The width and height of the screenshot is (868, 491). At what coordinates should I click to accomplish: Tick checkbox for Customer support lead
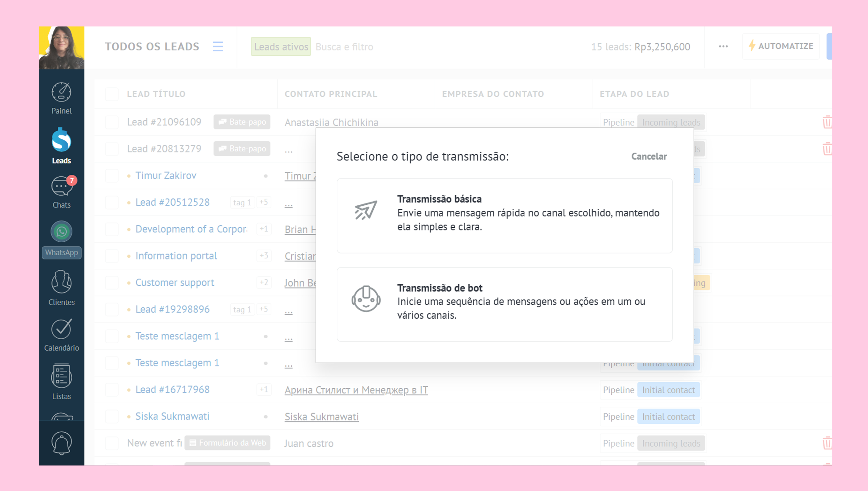[x=112, y=282]
